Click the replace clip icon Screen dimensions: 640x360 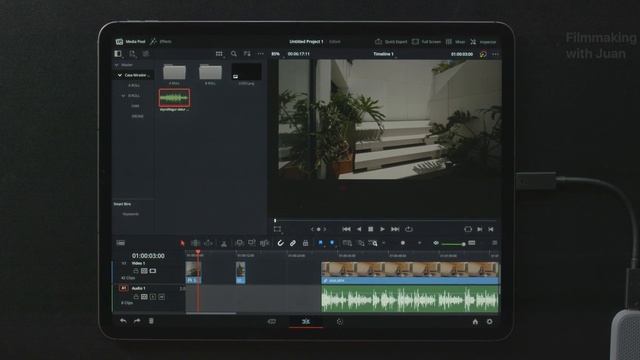pos(265,243)
